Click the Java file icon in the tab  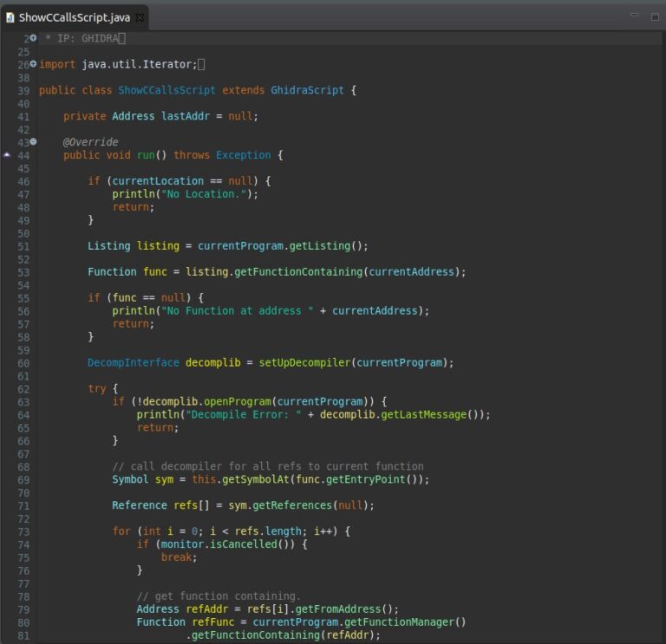click(x=10, y=17)
